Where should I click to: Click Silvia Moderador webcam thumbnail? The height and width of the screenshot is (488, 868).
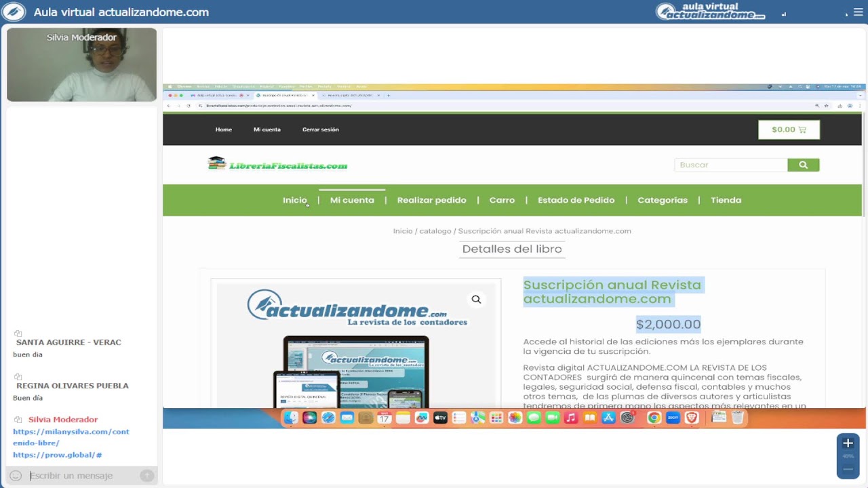[x=81, y=64]
